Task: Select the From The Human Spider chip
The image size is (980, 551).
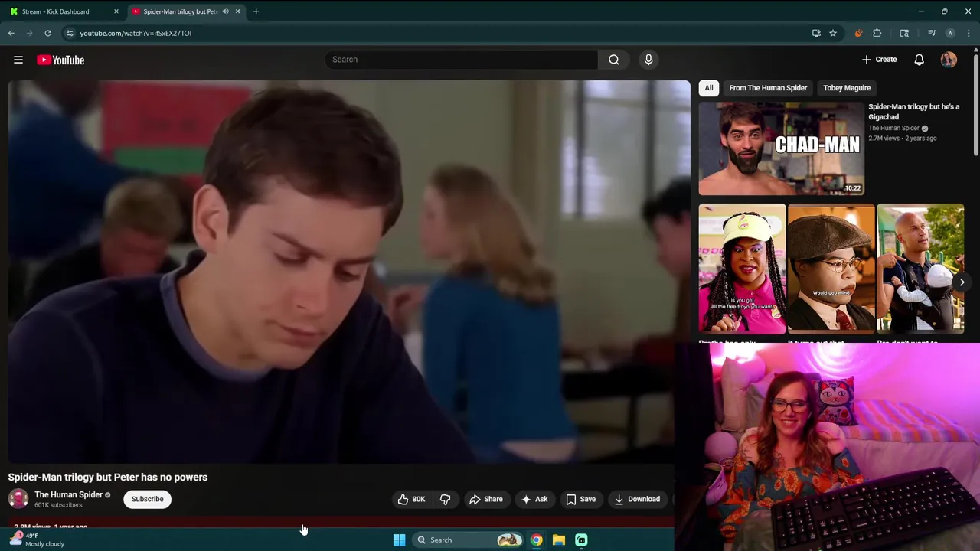Action: click(768, 88)
